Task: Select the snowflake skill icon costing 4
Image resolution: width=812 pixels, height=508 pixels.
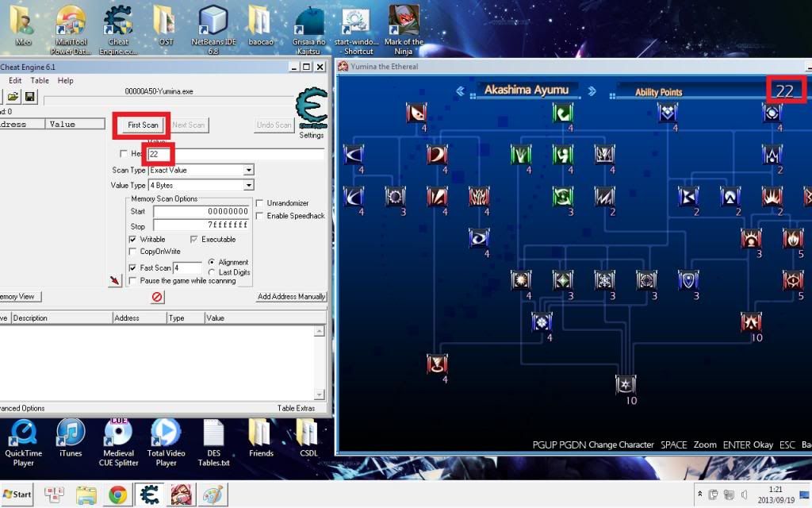Action: click(x=542, y=322)
